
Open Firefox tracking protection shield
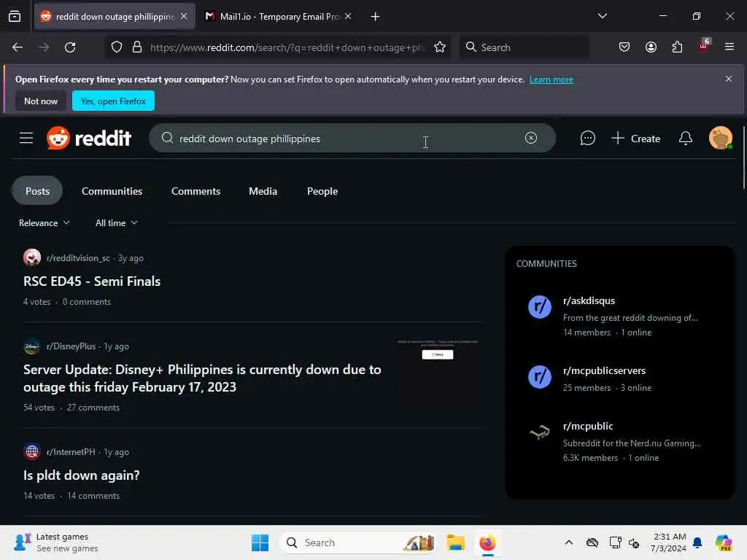pyautogui.click(x=117, y=47)
